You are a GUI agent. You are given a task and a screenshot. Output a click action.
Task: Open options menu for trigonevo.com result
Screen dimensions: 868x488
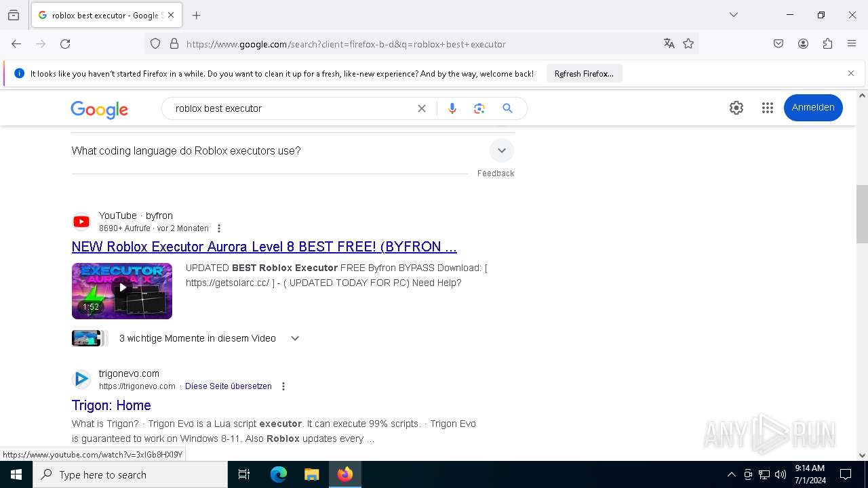coord(283,386)
